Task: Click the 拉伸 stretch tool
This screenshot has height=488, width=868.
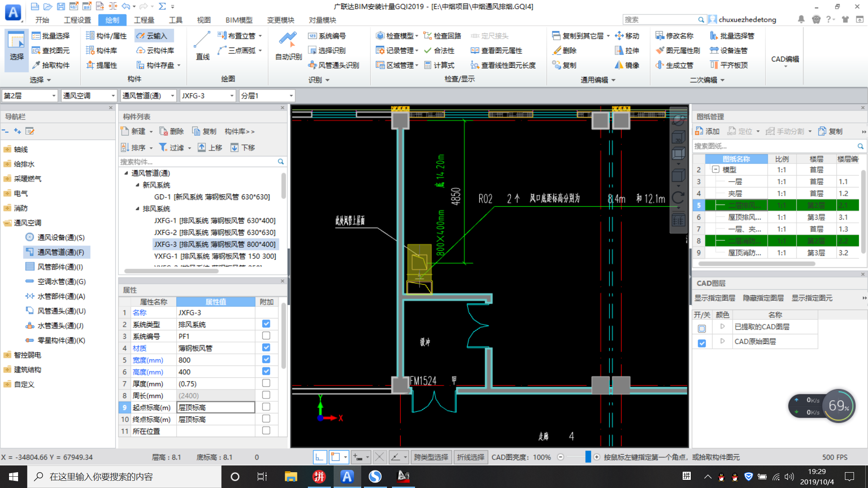Action: (627, 51)
